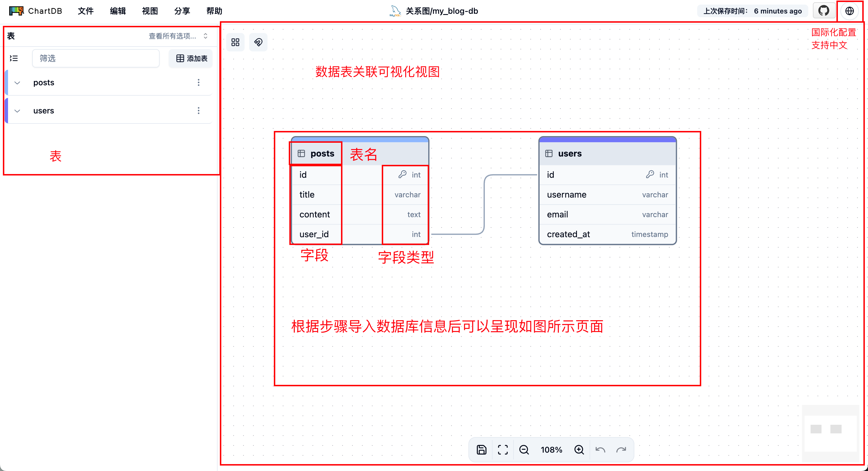Image resolution: width=868 pixels, height=471 pixels.
Task: Select the created_at field in users
Action: coord(608,234)
